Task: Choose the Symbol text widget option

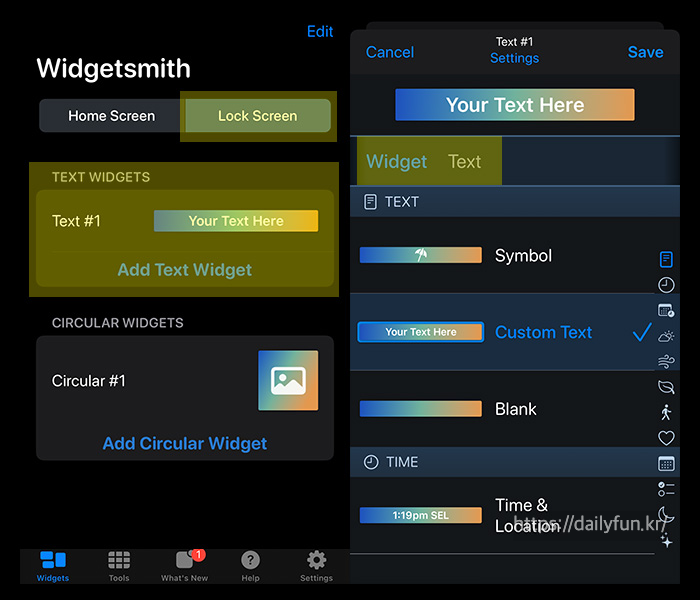Action: click(502, 255)
